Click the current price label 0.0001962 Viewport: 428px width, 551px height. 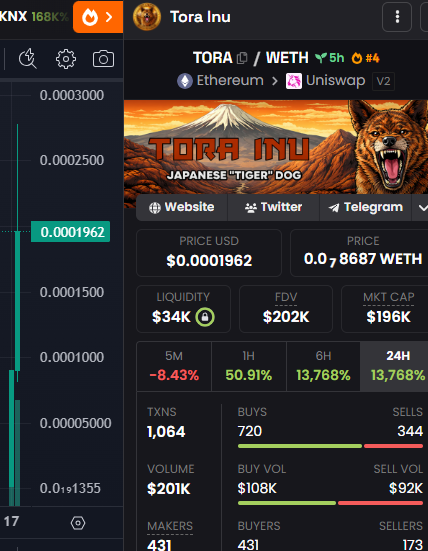(x=71, y=232)
